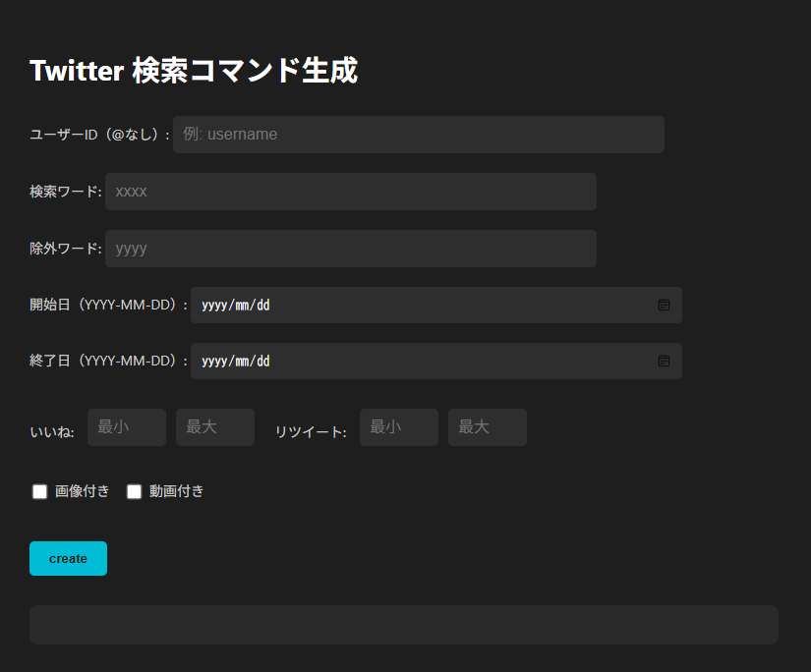Click the empty output box below create
Image resolution: width=811 pixels, height=672 pixels.
point(403,625)
